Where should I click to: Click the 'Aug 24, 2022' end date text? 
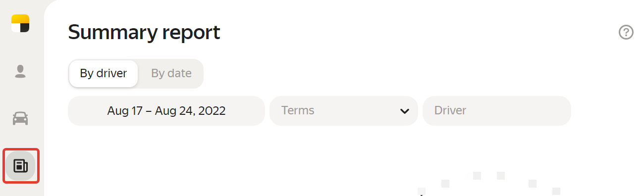pyautogui.click(x=190, y=111)
